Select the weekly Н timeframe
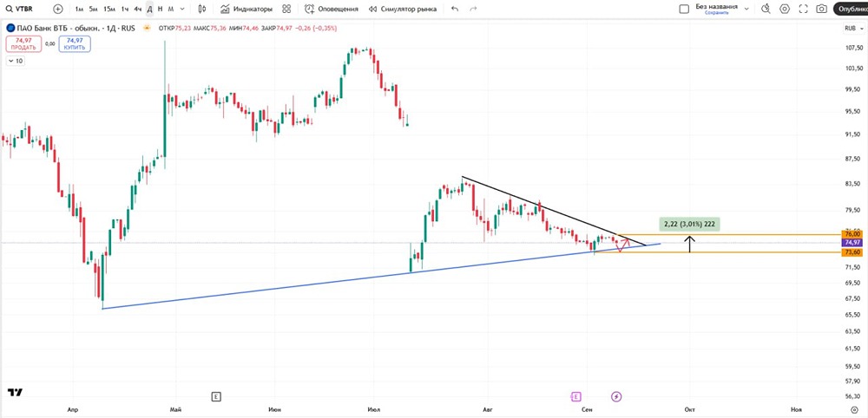The image size is (868, 418). 160,9
